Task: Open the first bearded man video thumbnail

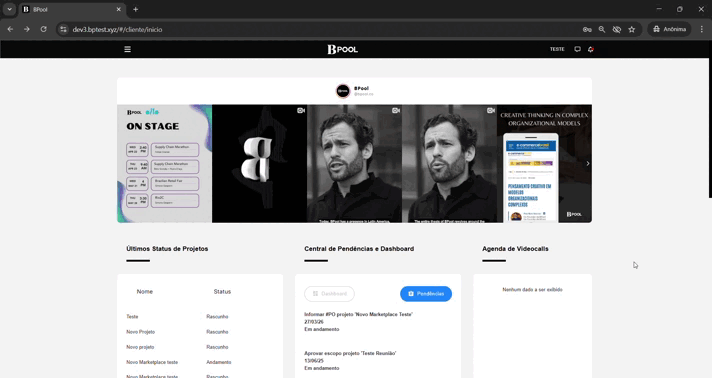Action: 354,164
